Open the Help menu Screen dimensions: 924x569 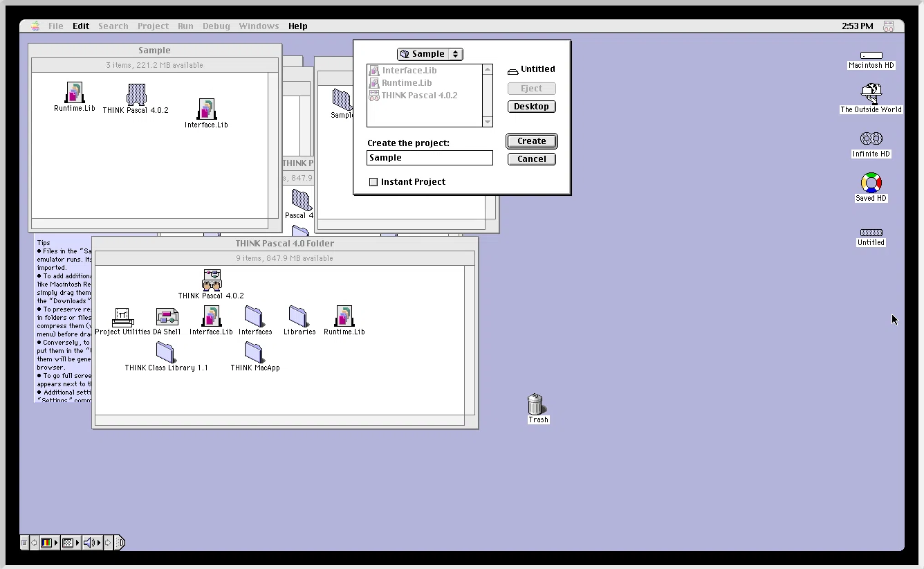click(298, 26)
